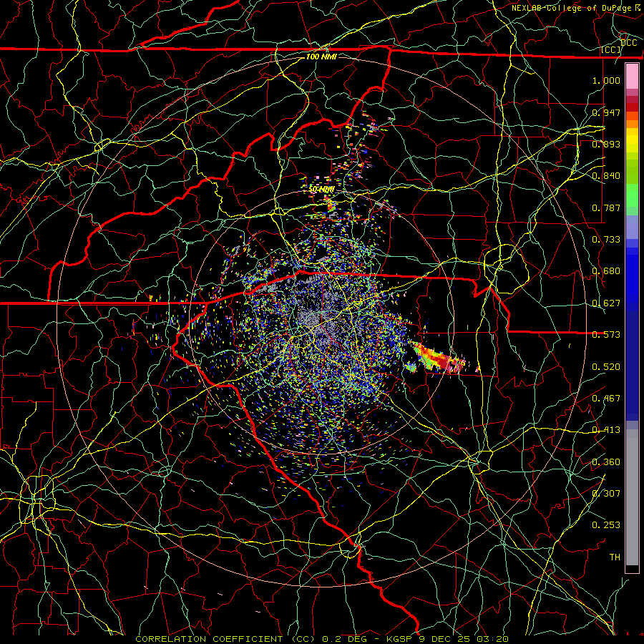Viewport: 644px width, 644px height.
Task: Click the 0.360 legend value
Action: (606, 462)
